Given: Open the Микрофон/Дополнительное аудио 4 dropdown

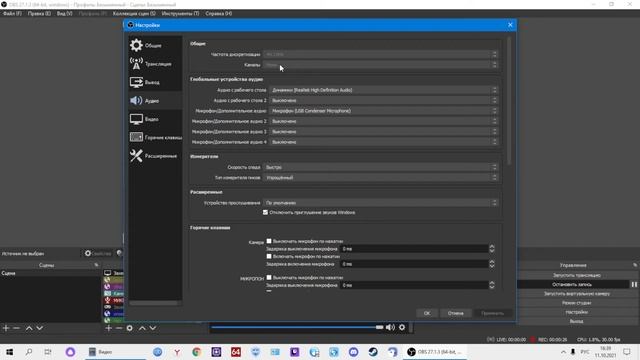Looking at the screenshot, I should 383,142.
